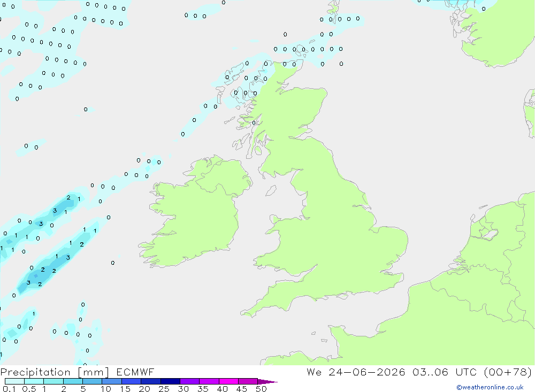Pick the 1–2 mm legend swatch

53,381
